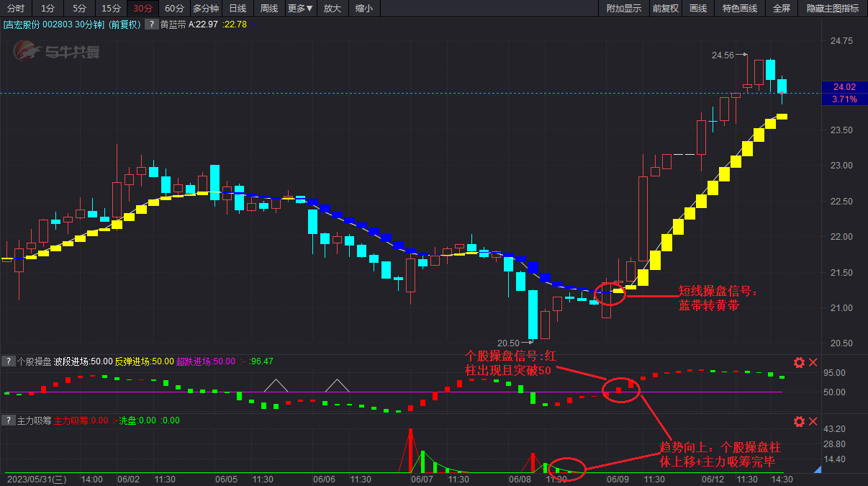Click white 主力吸筹 indicator name label
The height and width of the screenshot is (486, 868).
pyautogui.click(x=34, y=420)
